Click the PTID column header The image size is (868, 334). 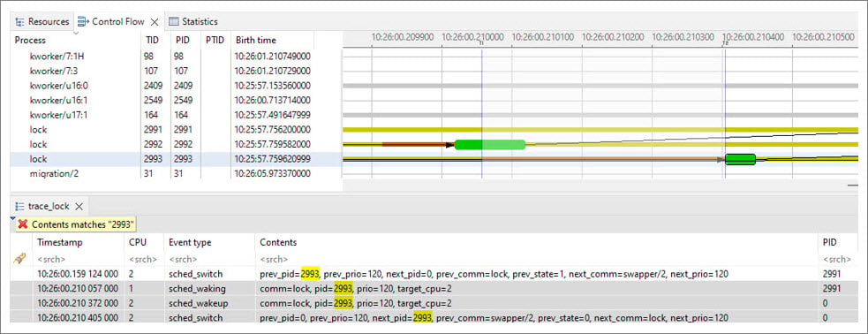[x=215, y=40]
